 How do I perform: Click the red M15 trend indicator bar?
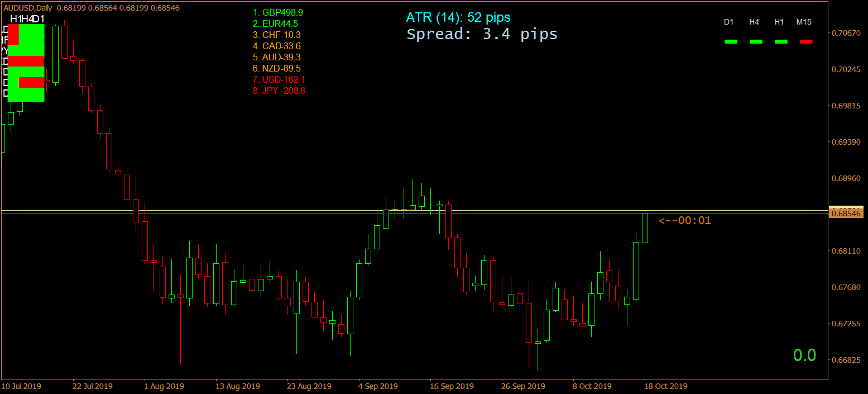[x=806, y=41]
